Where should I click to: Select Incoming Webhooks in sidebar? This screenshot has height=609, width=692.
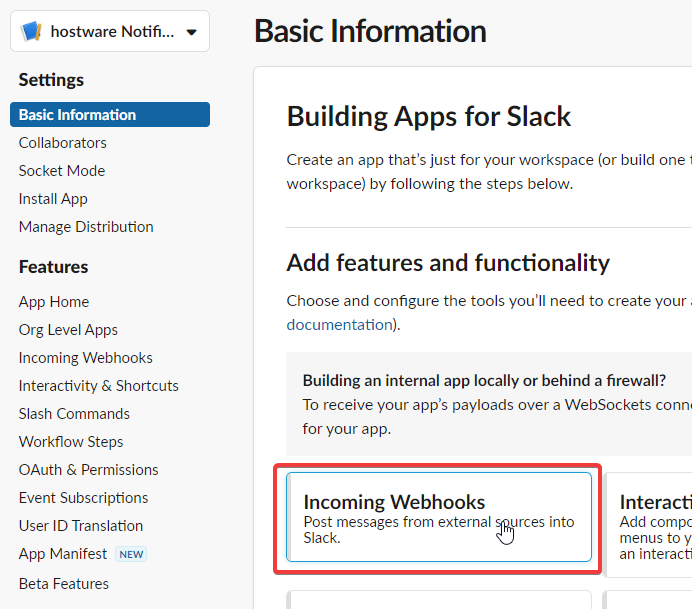click(x=85, y=358)
